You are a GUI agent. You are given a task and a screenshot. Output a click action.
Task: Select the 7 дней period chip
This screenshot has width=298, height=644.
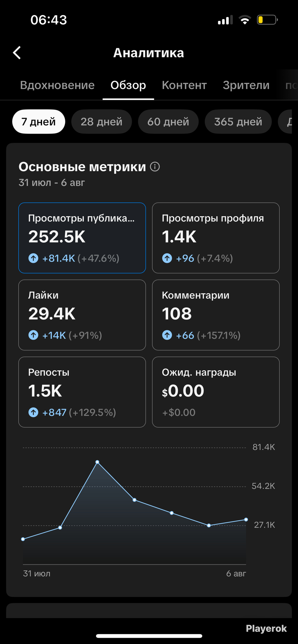coord(39,122)
